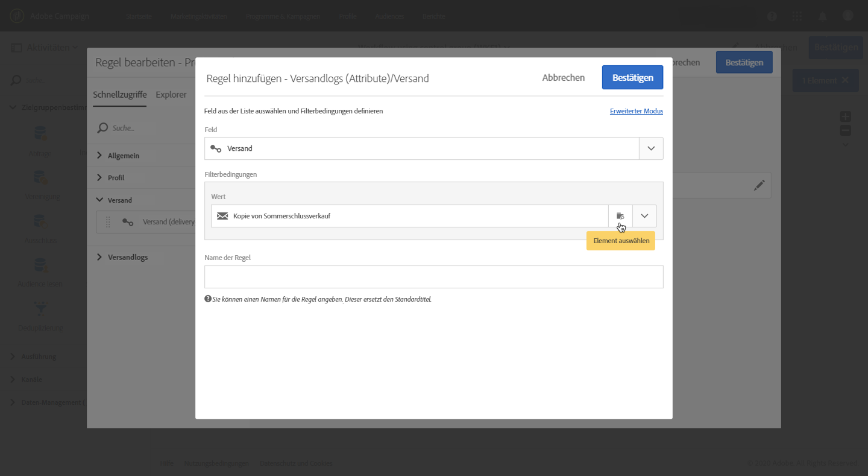Switch to the Explorer tab
The image size is (868, 476).
pos(171,94)
